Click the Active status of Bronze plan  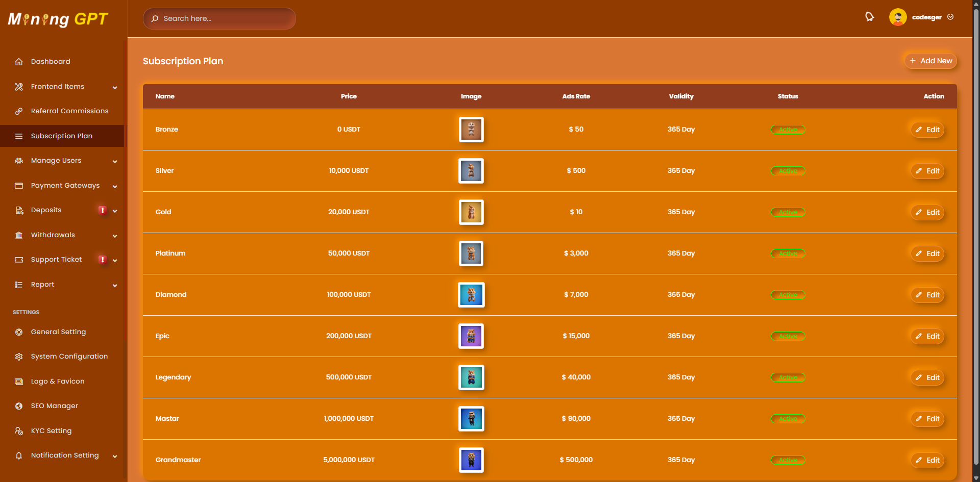point(788,130)
